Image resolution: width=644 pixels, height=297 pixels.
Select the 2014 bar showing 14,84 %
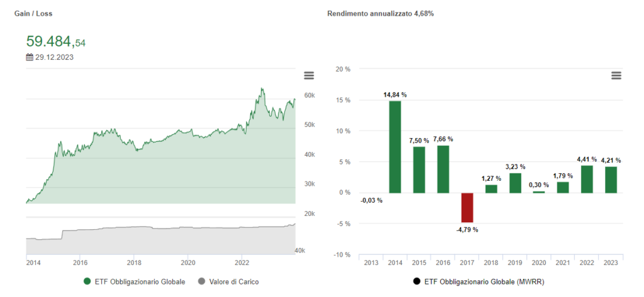point(395,147)
